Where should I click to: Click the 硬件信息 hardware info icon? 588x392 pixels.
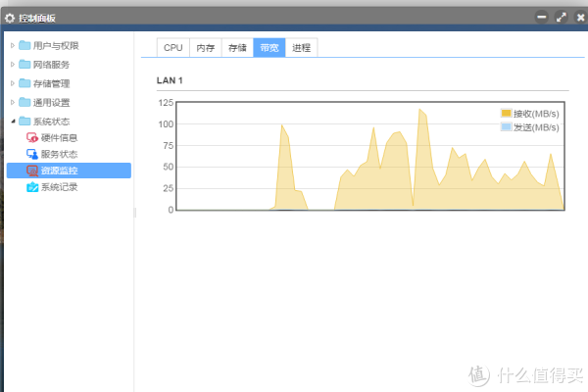pyautogui.click(x=32, y=138)
